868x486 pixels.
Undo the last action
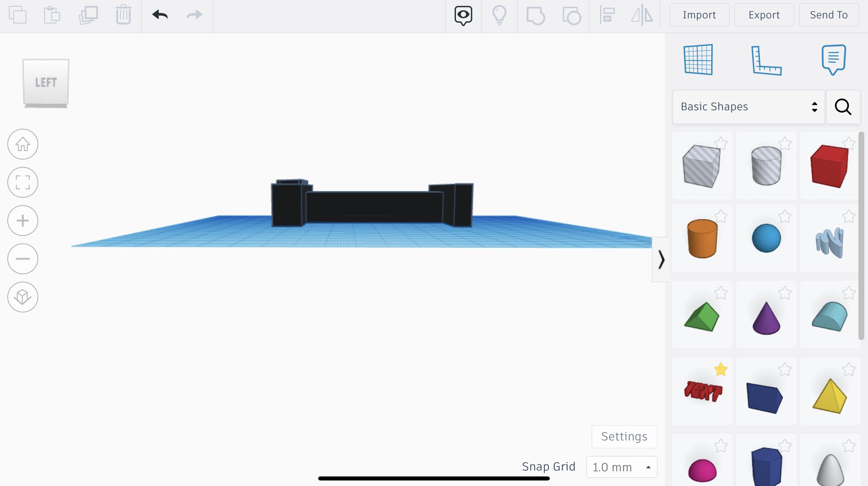click(x=160, y=15)
